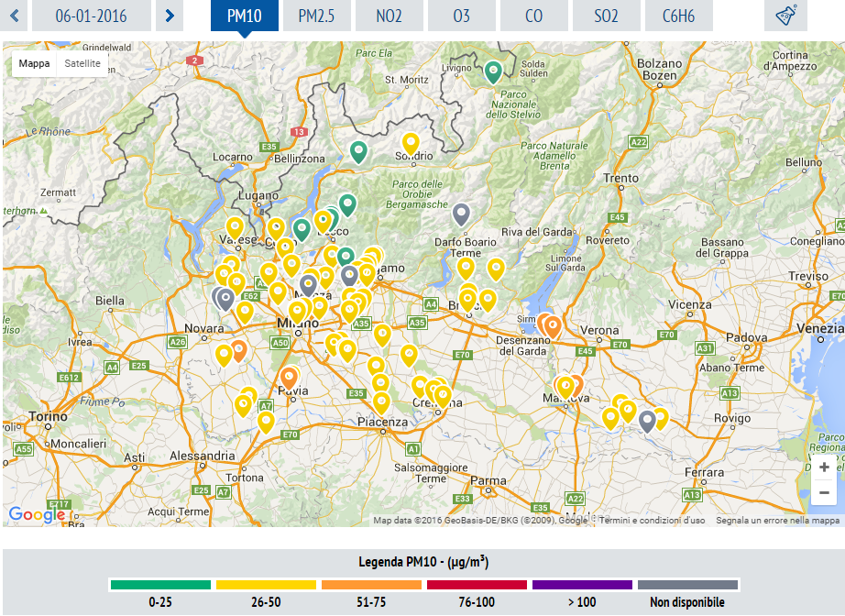
Task: Click yellow marker at Mantova
Action: pos(565,386)
